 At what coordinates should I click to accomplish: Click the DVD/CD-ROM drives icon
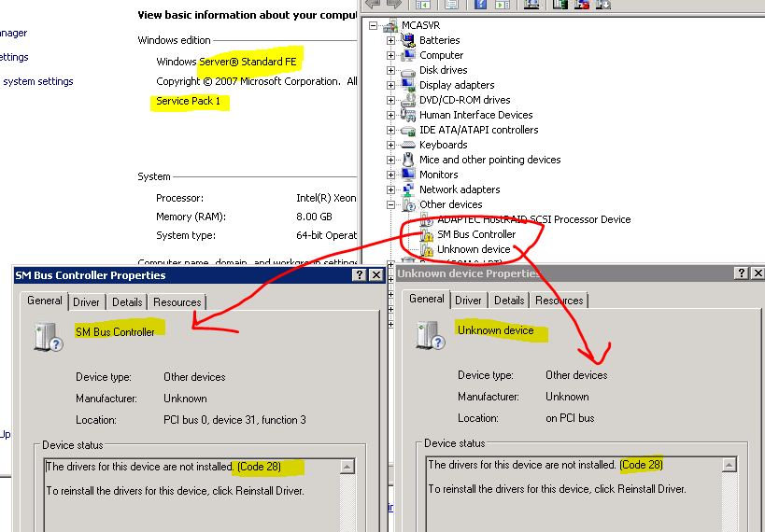407,100
